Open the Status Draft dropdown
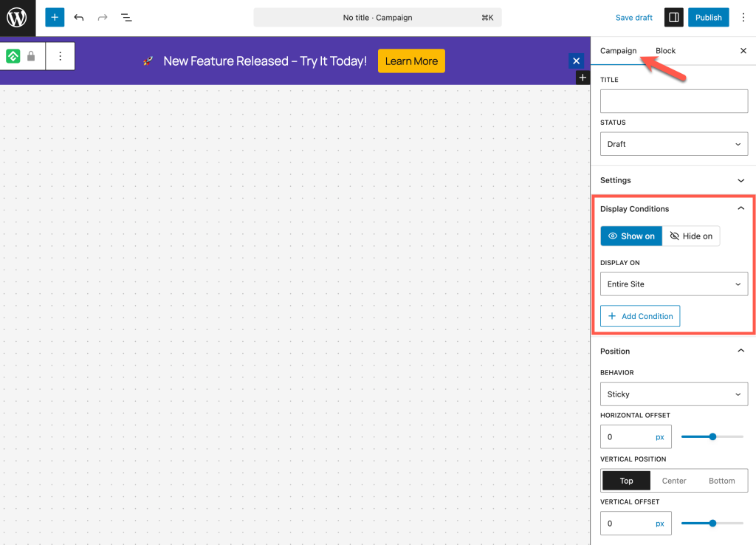 (x=673, y=144)
